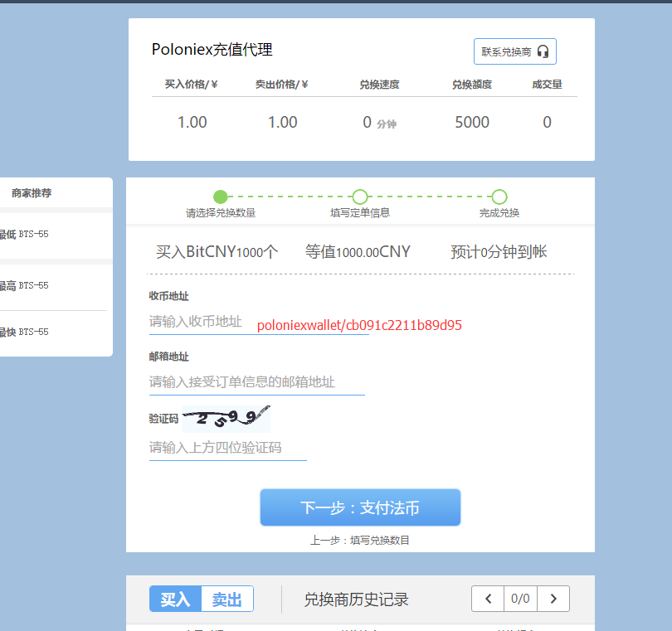Focus the 邮箱地址 email input field

(256, 381)
